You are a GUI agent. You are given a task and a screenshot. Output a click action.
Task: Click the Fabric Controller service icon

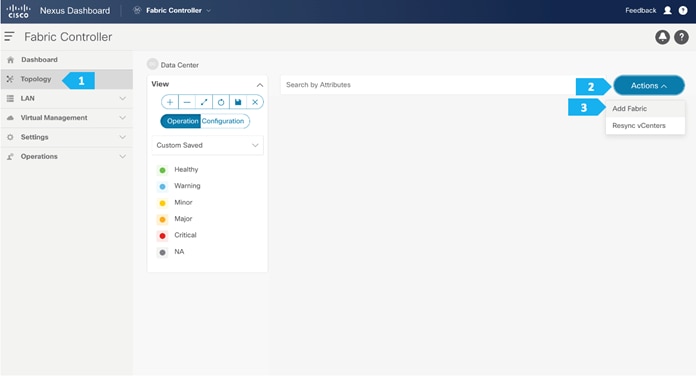[137, 10]
